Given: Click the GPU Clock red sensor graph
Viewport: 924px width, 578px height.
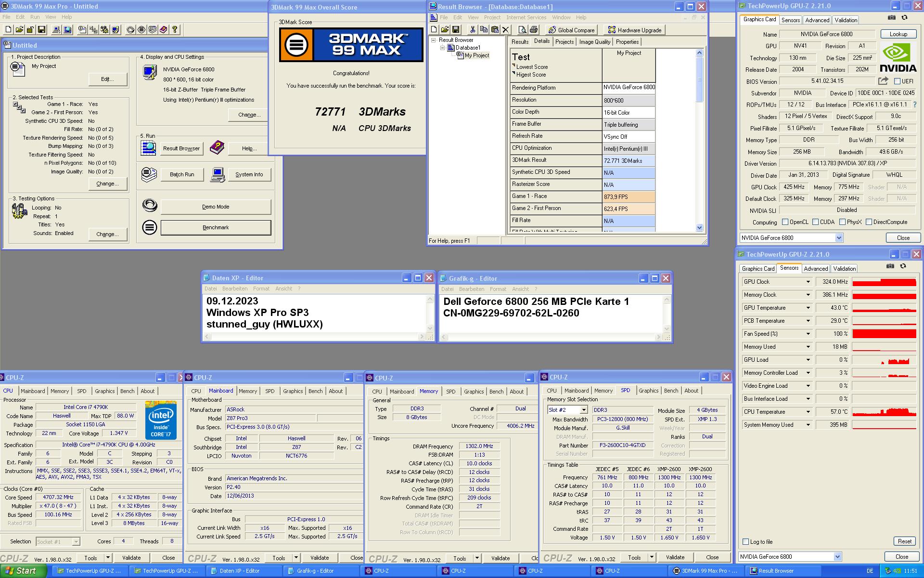Looking at the screenshot, I should [x=884, y=282].
